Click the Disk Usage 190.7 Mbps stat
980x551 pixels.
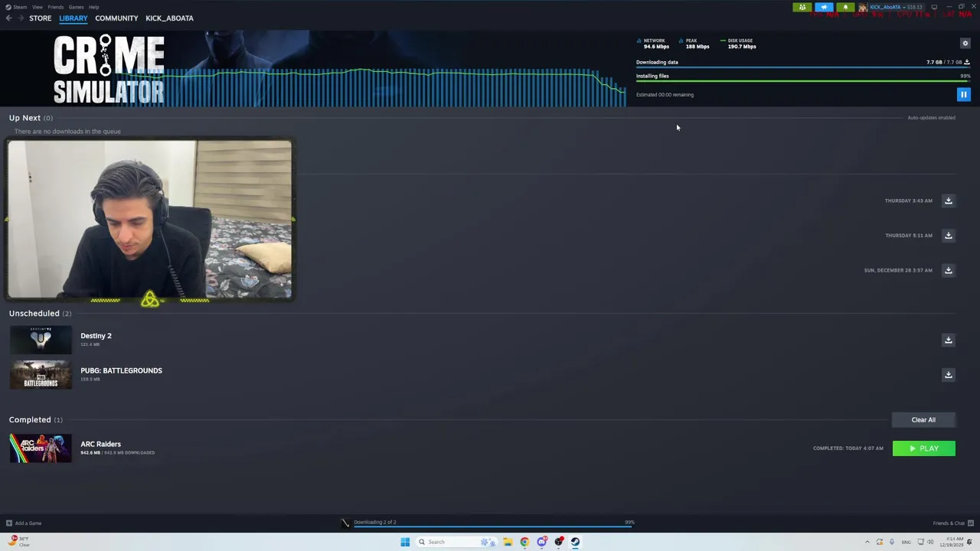coord(739,44)
